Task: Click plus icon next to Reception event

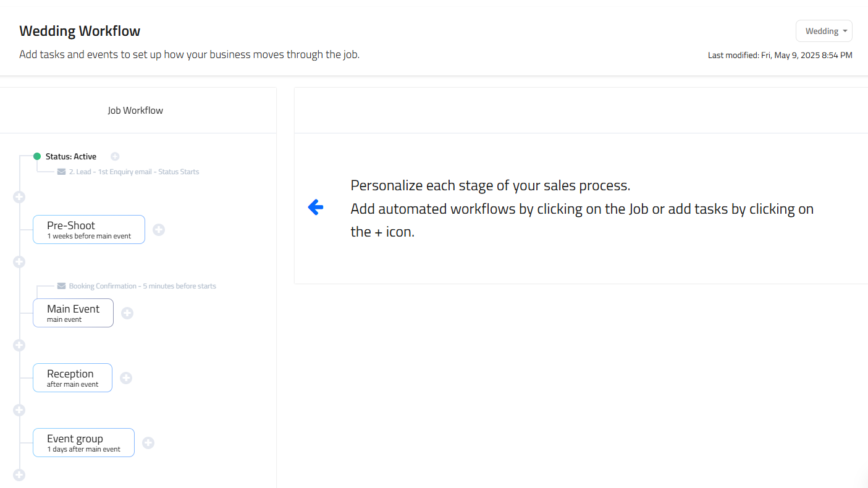Action: pos(126,378)
